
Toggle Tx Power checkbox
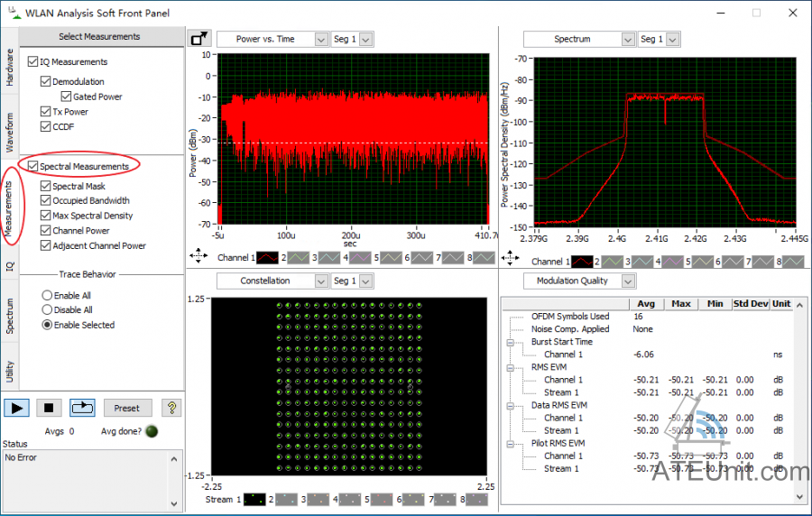[46, 111]
